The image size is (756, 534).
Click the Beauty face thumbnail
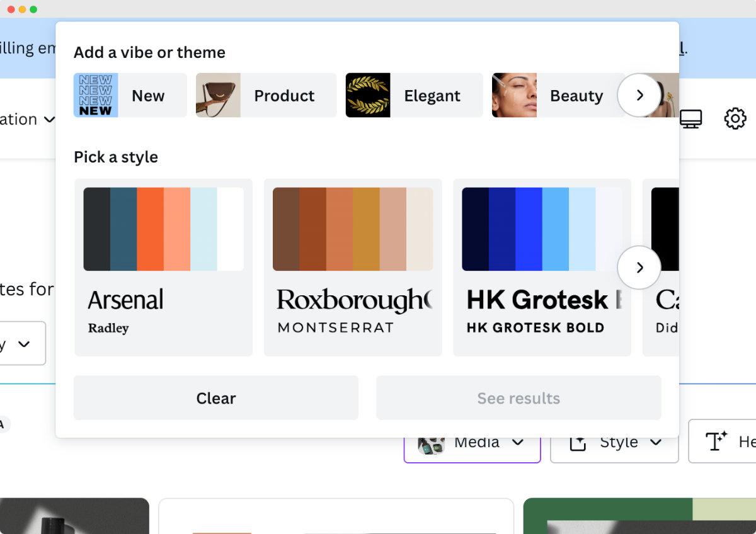514,95
